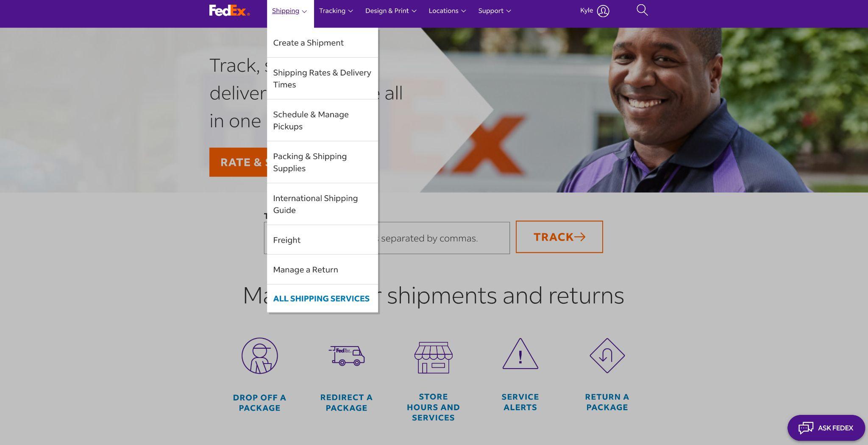The image size is (868, 445).
Task: Click the Track button
Action: (559, 237)
